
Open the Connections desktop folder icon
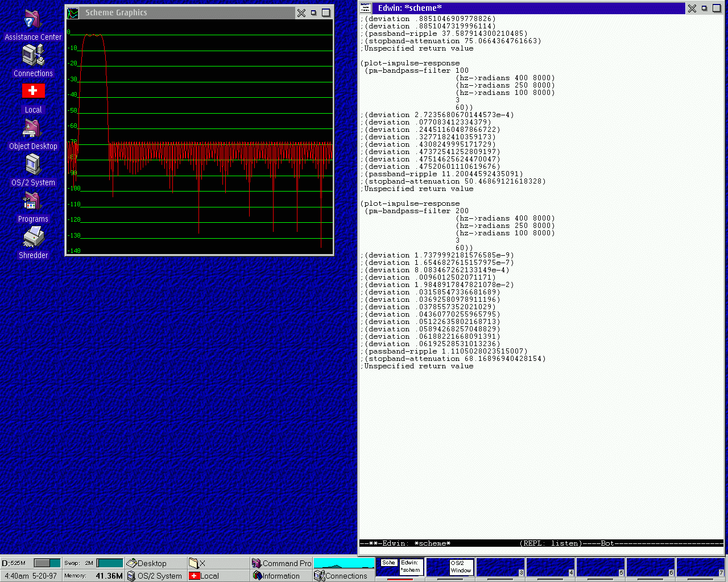(x=33, y=56)
